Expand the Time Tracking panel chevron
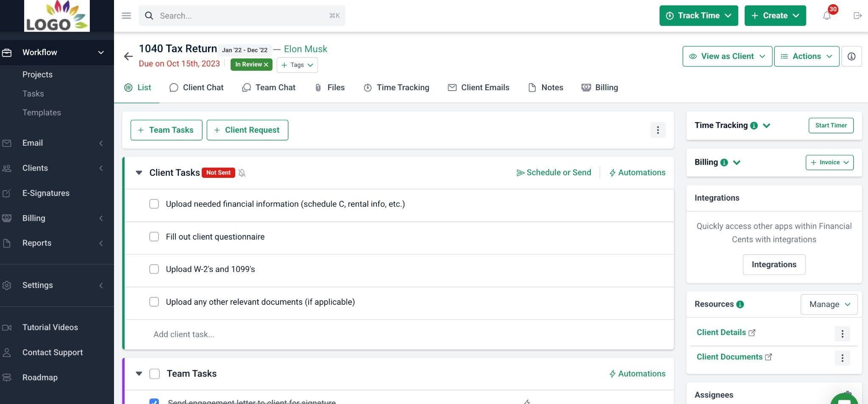Viewport: 868px width, 404px height. pyautogui.click(x=766, y=126)
